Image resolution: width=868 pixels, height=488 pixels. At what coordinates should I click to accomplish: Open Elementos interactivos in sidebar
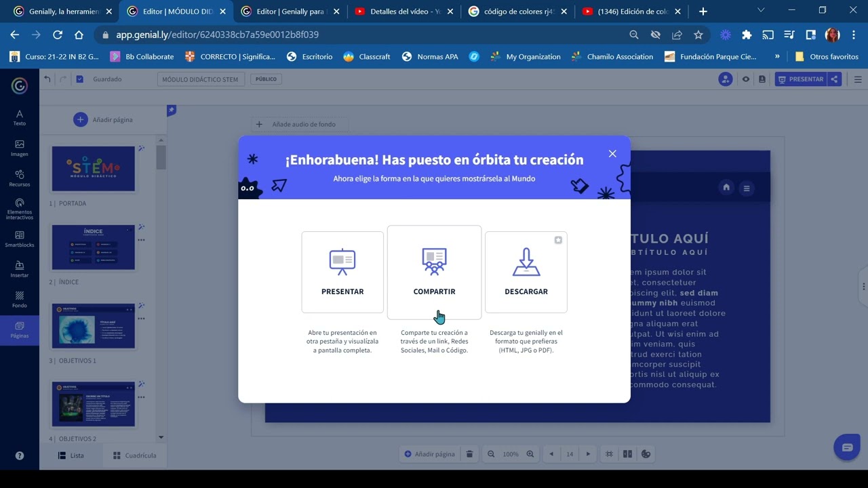(x=20, y=209)
